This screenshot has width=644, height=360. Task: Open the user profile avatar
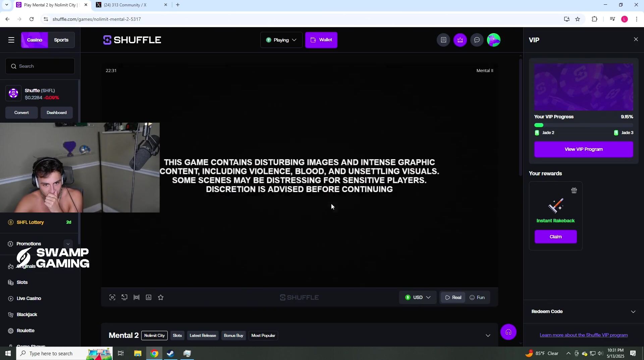coord(494,40)
